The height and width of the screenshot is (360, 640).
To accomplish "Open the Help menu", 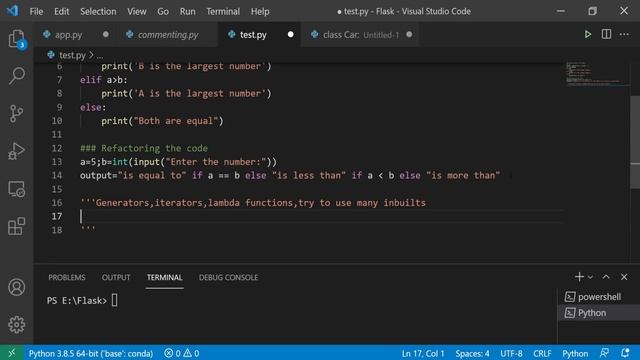I will click(x=260, y=11).
